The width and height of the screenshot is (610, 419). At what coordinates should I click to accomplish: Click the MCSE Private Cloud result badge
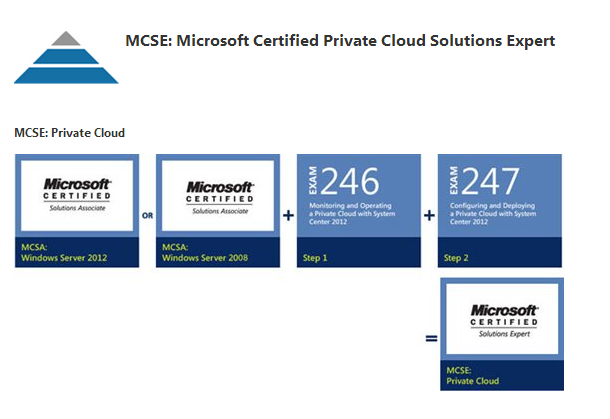[502, 334]
